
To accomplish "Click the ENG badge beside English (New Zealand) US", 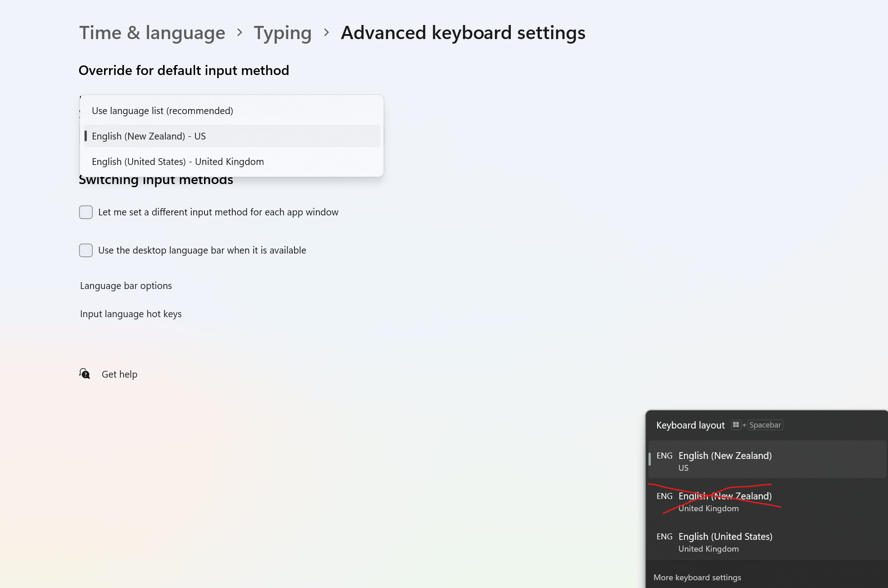I will (x=665, y=456).
